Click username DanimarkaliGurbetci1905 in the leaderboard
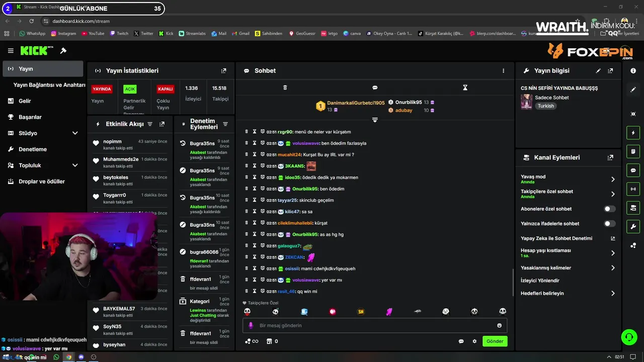This screenshot has width=644, height=362. pos(356,103)
